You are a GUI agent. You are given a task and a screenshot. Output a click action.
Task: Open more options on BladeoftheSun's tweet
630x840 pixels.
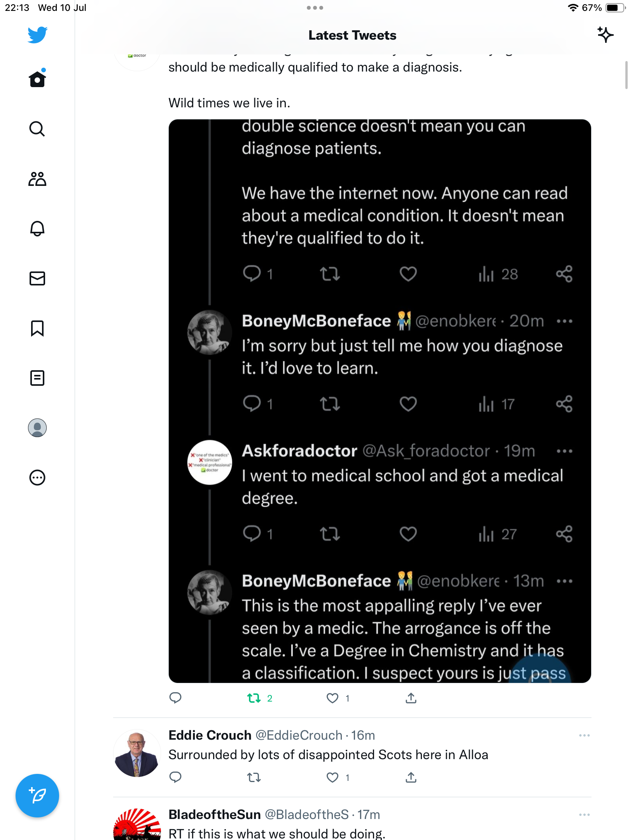[x=584, y=815]
